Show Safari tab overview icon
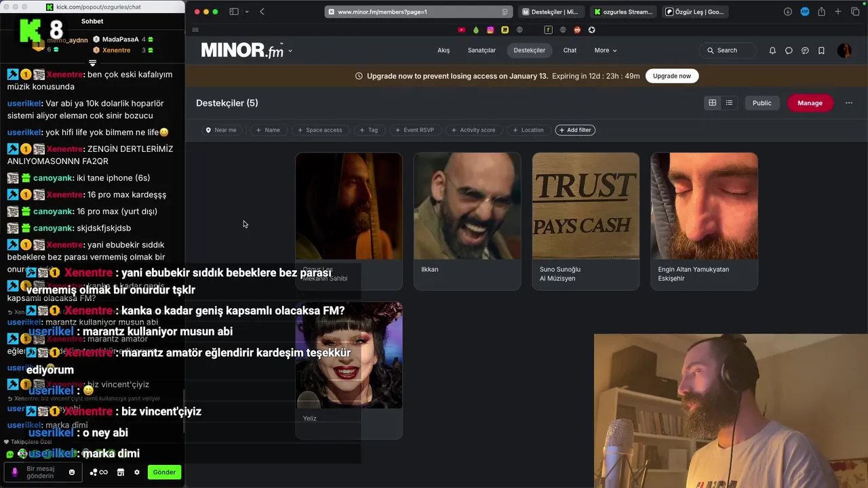Screen dimensions: 868x488 854,12
